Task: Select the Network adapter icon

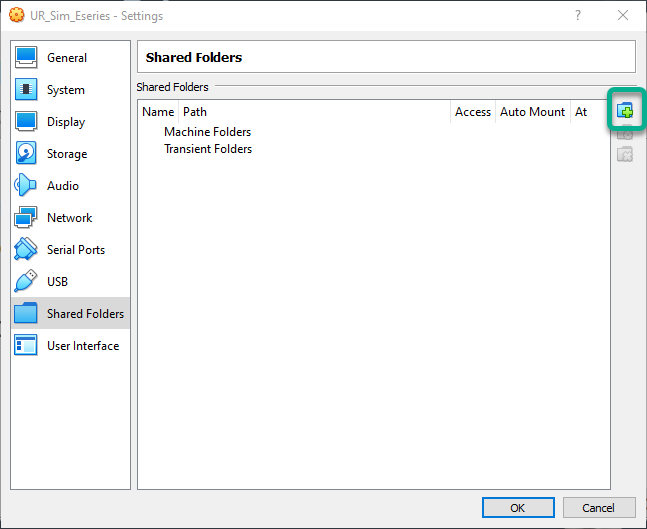Action: [x=27, y=218]
